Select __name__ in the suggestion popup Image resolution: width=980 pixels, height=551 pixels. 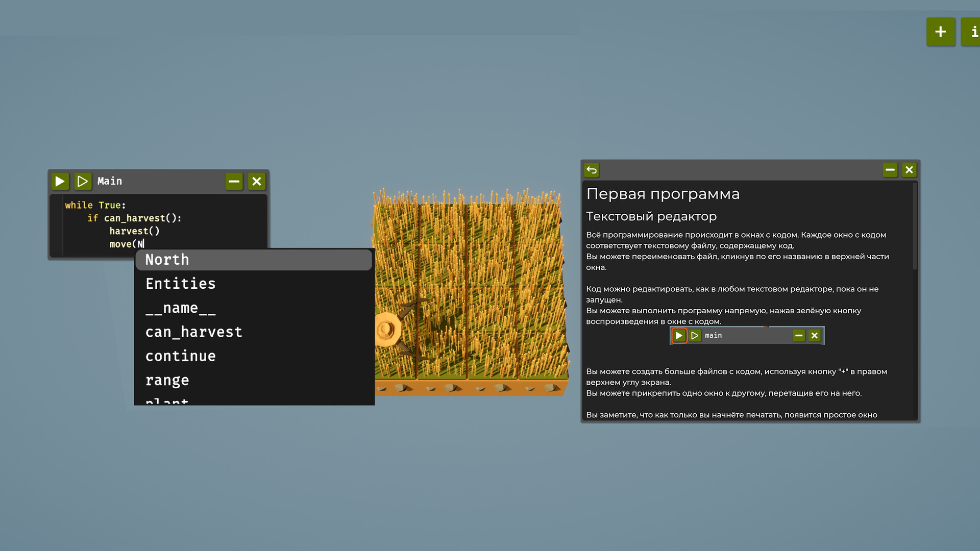180,308
